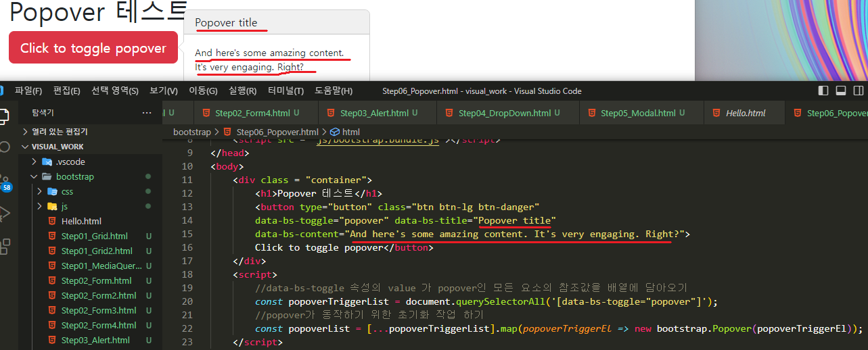Open the Step01_MediaQuer... file in explorer
The height and width of the screenshot is (350, 868).
tap(101, 266)
